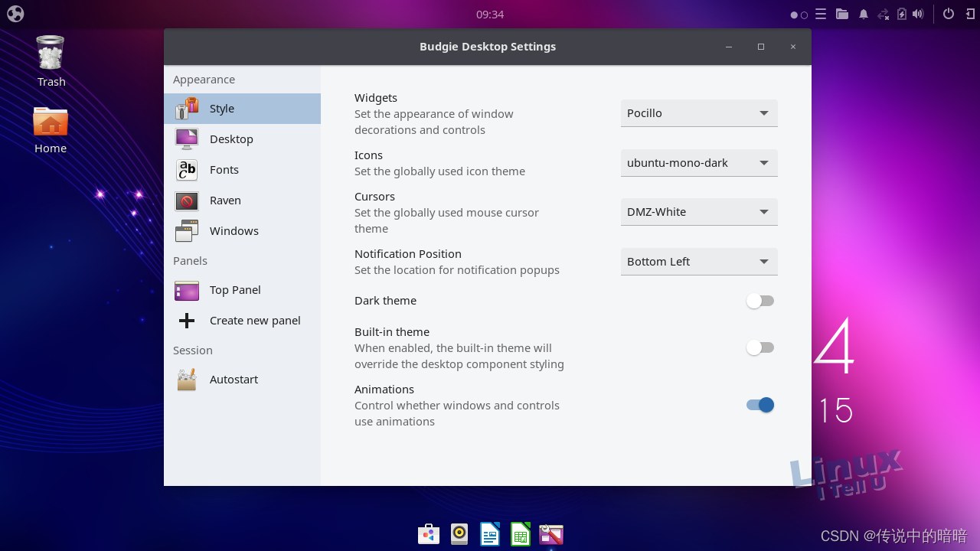The height and width of the screenshot is (551, 980).
Task: Click the power button icon in the top panel
Action: pyautogui.click(x=949, y=14)
